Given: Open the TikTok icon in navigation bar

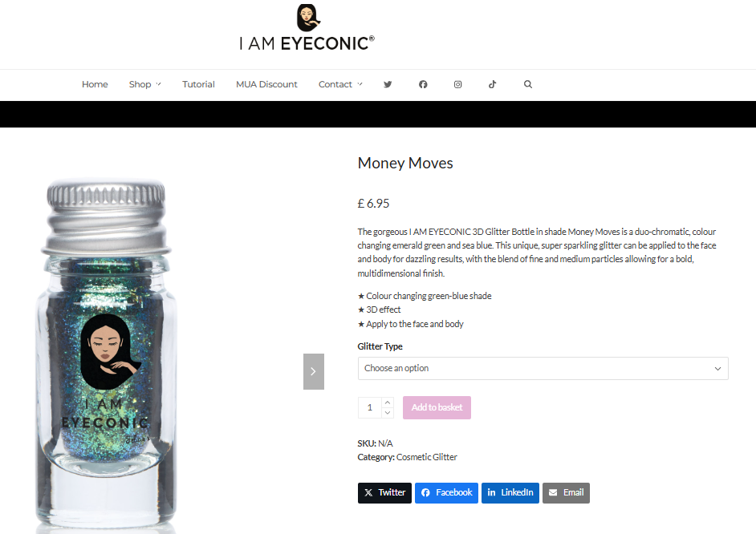Looking at the screenshot, I should click(492, 84).
